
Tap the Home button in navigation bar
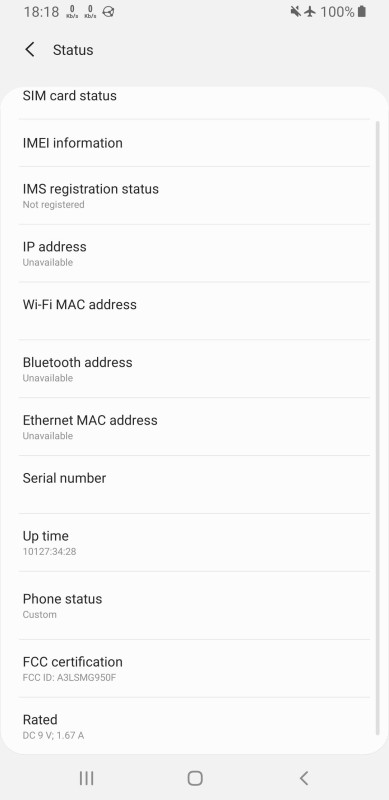(195, 778)
